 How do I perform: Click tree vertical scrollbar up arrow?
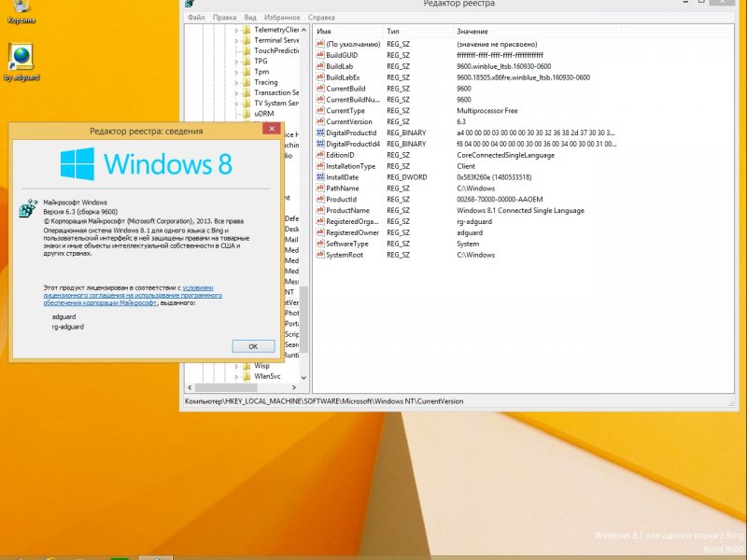[x=304, y=30]
